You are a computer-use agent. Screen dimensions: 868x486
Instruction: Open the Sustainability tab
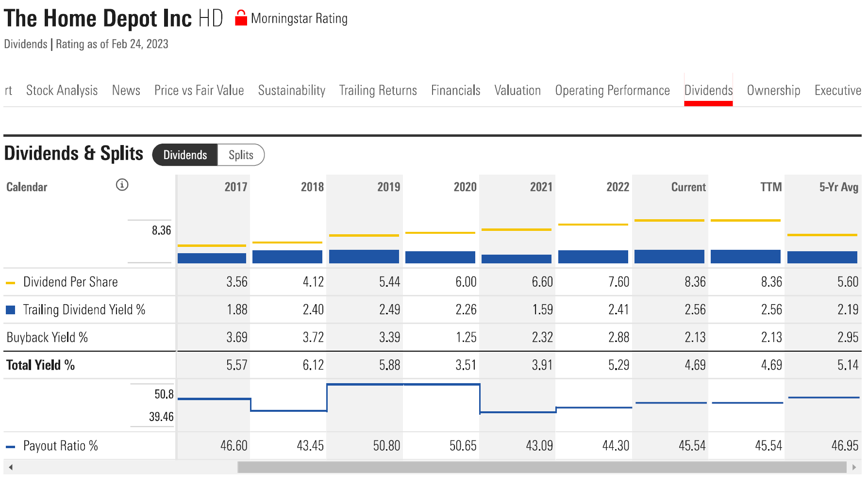pyautogui.click(x=292, y=90)
